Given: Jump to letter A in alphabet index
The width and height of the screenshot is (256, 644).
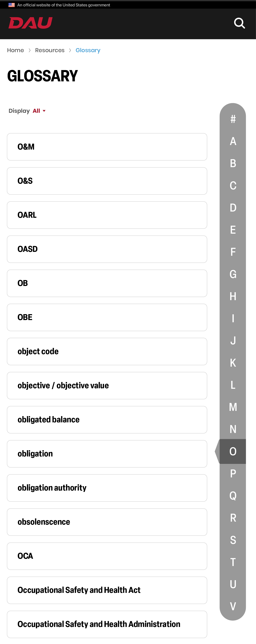Looking at the screenshot, I should click(x=233, y=141).
